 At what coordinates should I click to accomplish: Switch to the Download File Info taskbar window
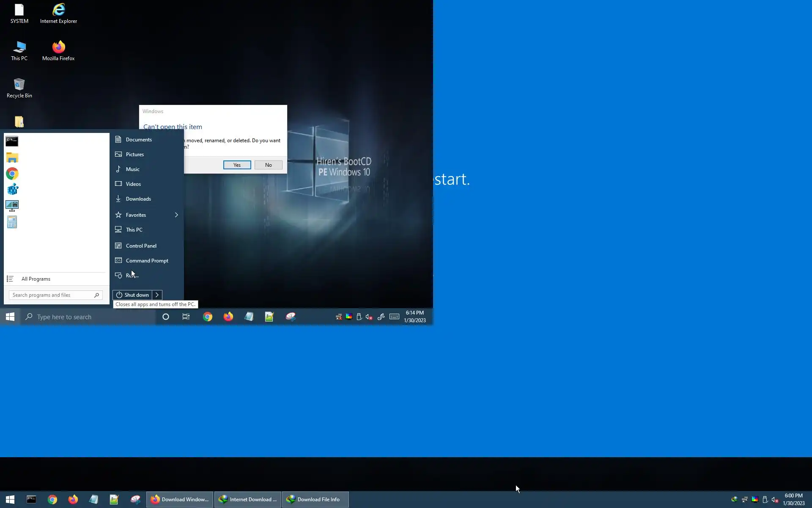pyautogui.click(x=315, y=500)
